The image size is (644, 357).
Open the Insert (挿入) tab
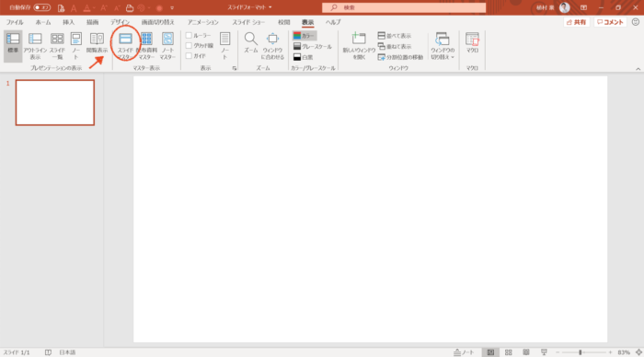click(69, 22)
